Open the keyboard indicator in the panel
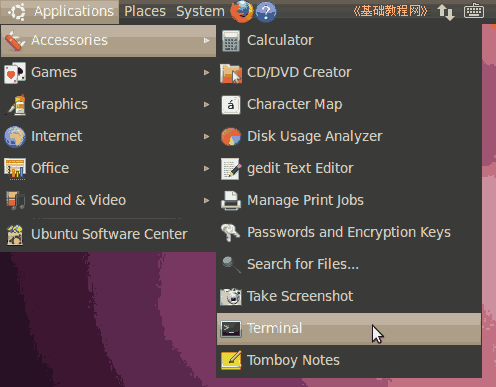Screen dimensions: 496x387 [x=474, y=11]
